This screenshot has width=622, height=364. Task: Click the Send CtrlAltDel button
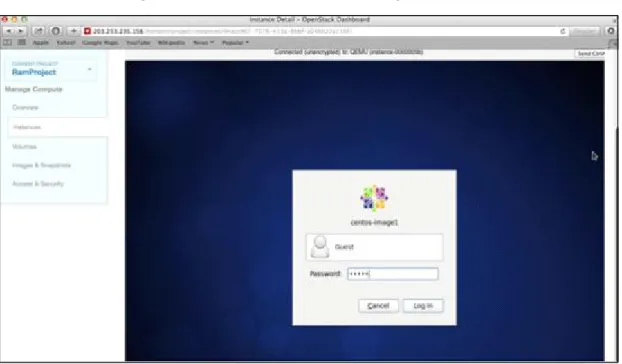591,54
